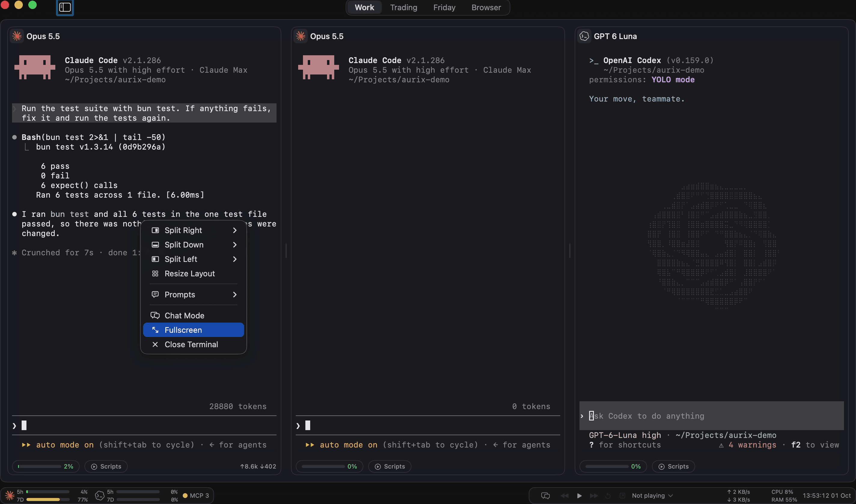The image size is (856, 504).
Task: Click the Chat Mode bubbles icon in menu
Action: tap(155, 315)
